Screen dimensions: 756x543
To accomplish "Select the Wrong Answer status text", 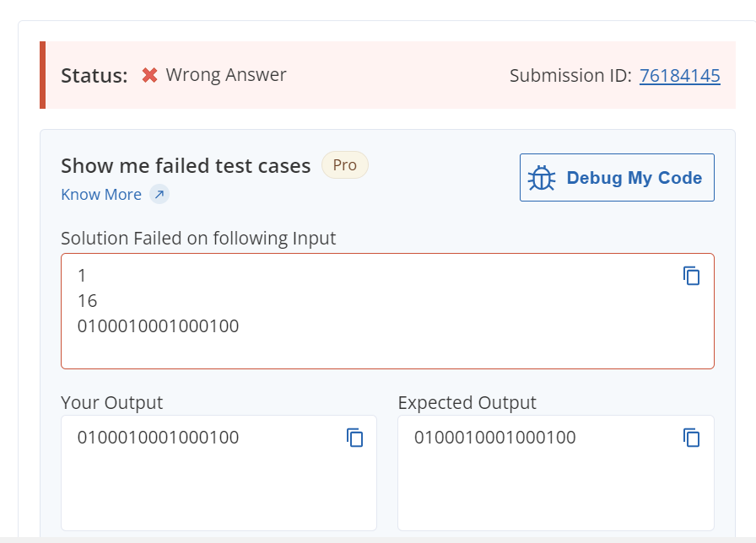I will tap(227, 74).
